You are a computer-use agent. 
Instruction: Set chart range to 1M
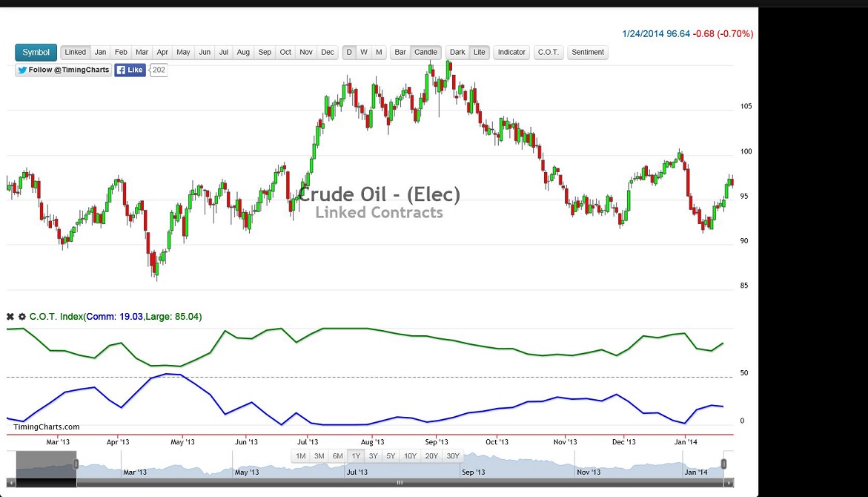click(301, 455)
